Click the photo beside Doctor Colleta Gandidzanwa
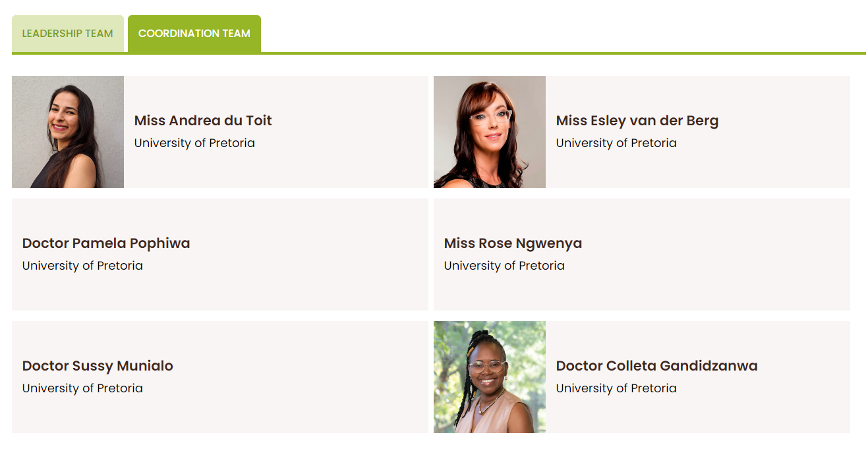The height and width of the screenshot is (449, 868). point(490,377)
